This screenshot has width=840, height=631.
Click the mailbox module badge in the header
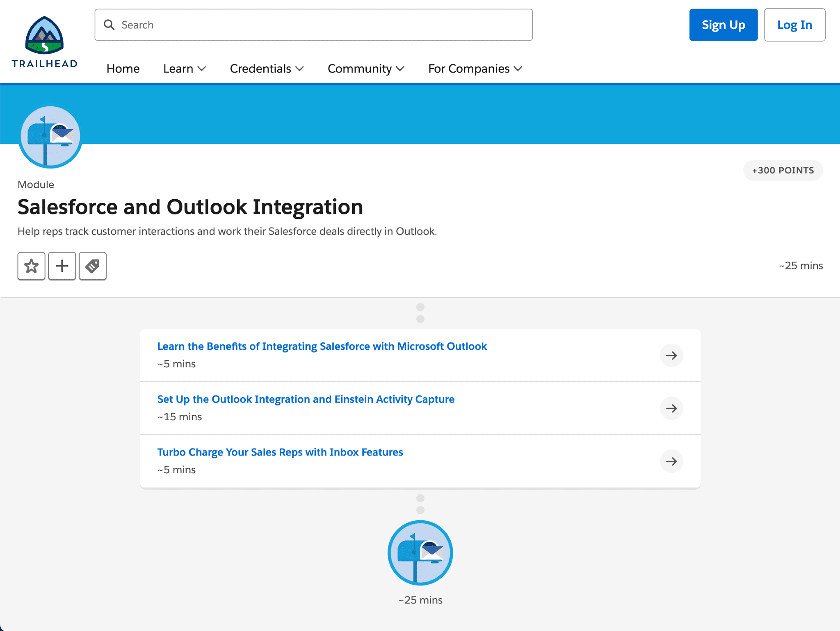(50, 137)
